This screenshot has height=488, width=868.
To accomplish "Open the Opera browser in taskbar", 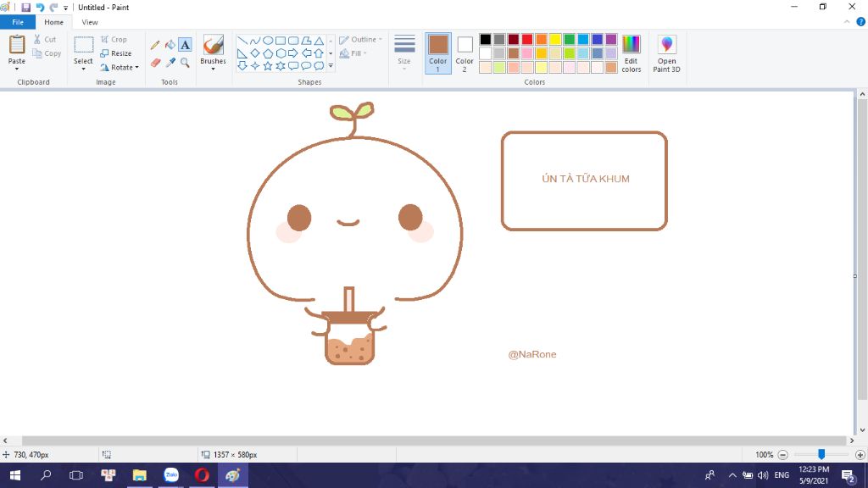I will [202, 475].
